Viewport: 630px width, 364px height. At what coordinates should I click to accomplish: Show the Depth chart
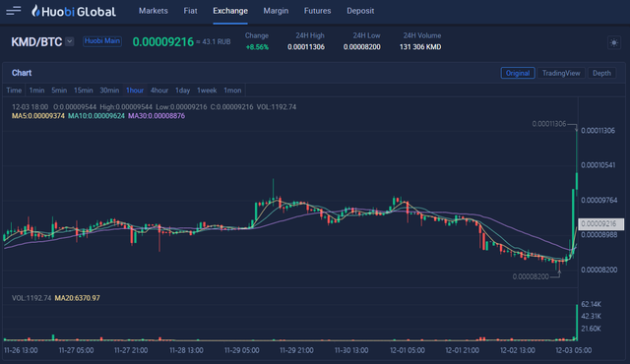601,73
